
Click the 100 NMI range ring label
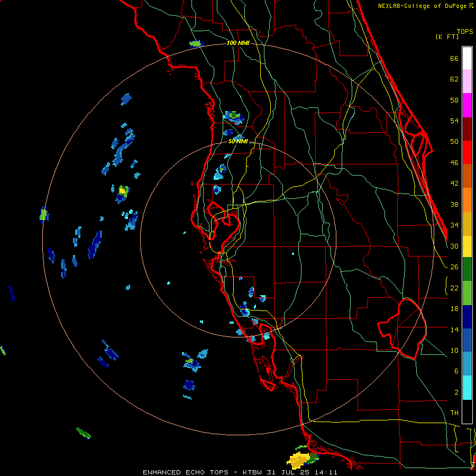[x=238, y=43]
